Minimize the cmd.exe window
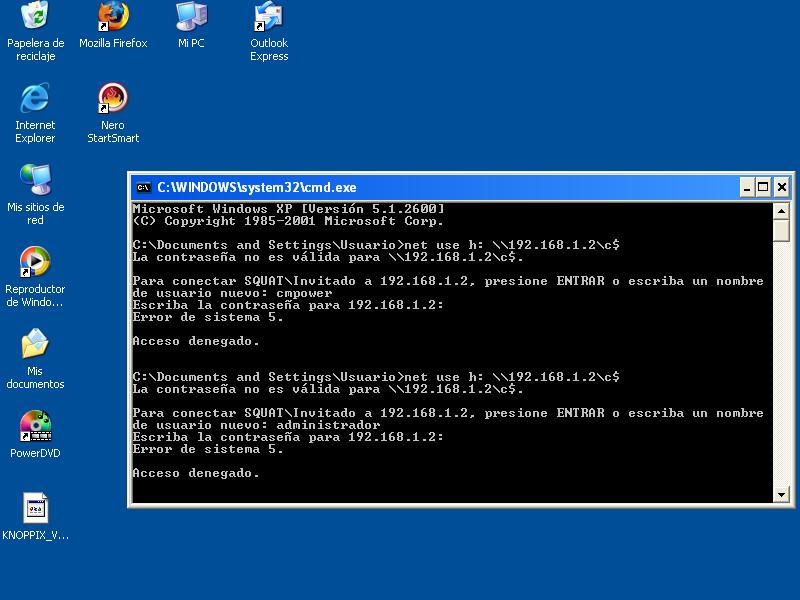Image resolution: width=800 pixels, height=600 pixels. tap(747, 187)
